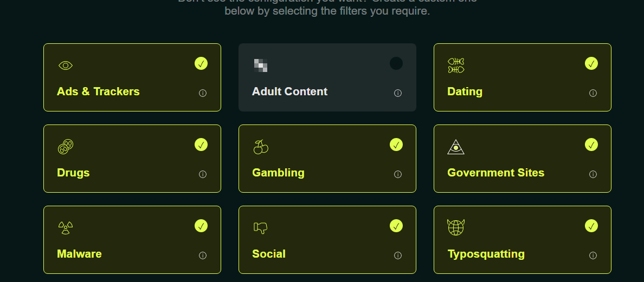Enable the Adult Content filter circle
Viewport: 644px width, 282px height.
click(x=396, y=63)
